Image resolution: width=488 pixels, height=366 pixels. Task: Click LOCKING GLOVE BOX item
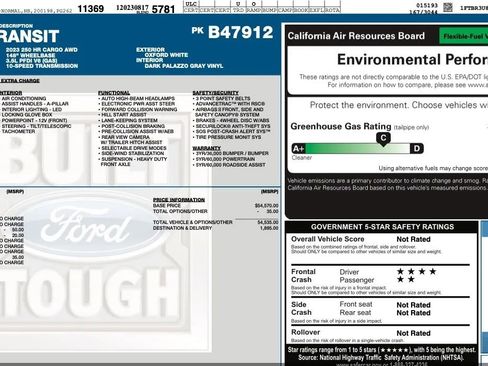(x=27, y=115)
